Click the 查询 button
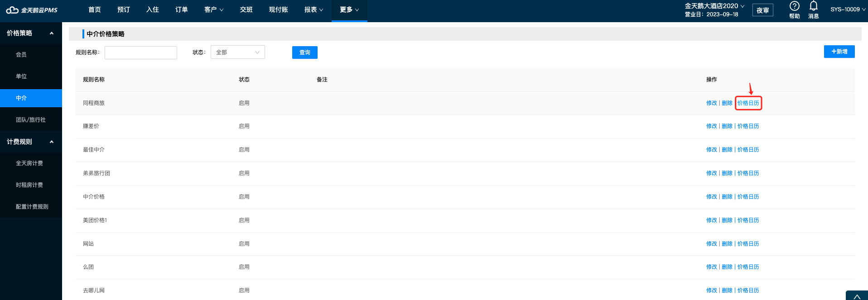 click(x=305, y=52)
